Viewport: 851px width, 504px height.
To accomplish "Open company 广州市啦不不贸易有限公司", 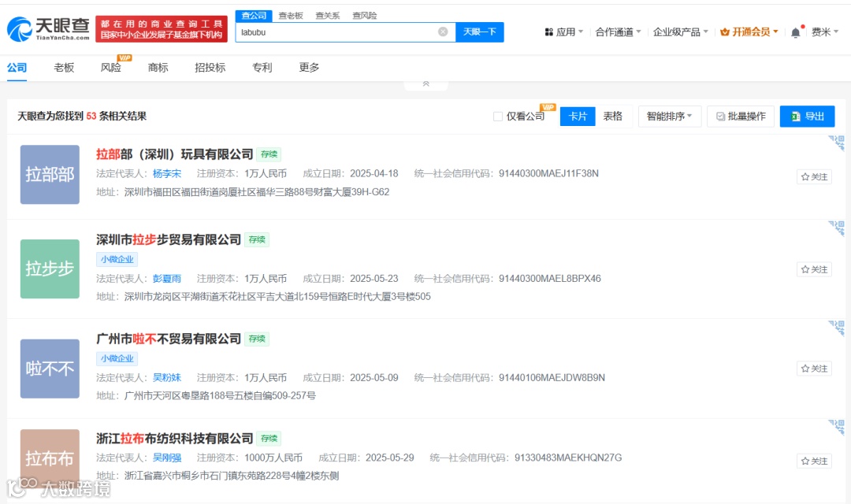I will [x=169, y=339].
